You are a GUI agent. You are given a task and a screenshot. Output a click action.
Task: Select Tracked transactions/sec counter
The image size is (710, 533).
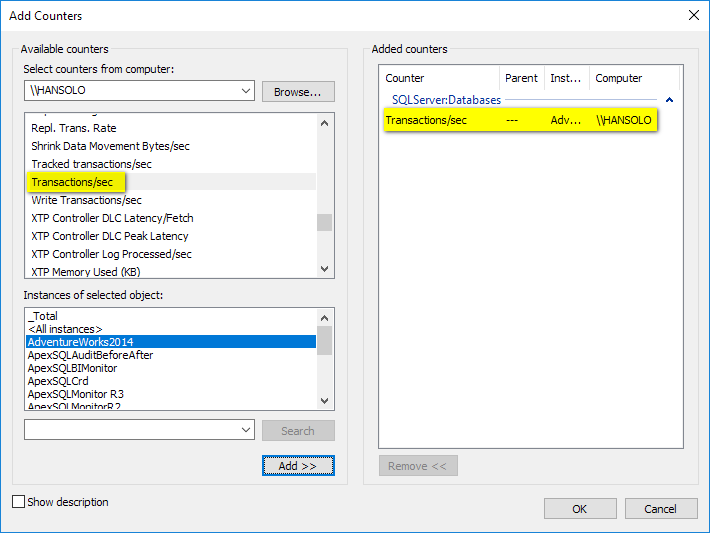tap(91, 164)
